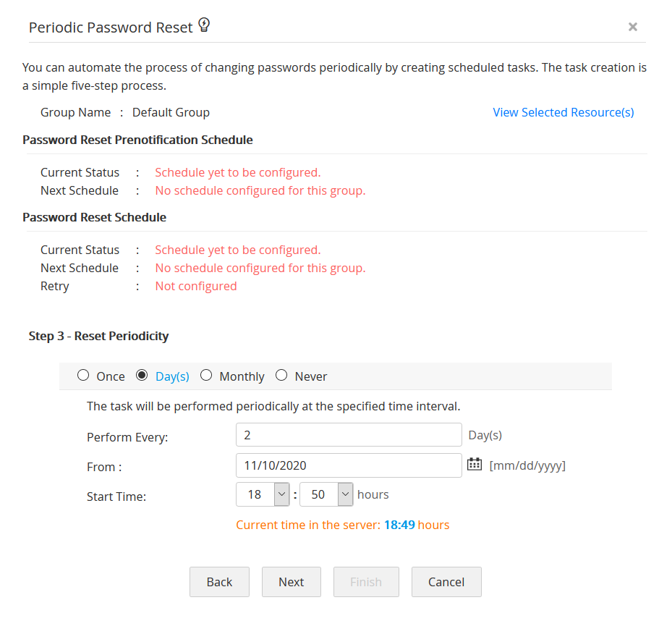This screenshot has width=672, height=621.
Task: Focus the Perform Every input field
Action: tap(349, 435)
